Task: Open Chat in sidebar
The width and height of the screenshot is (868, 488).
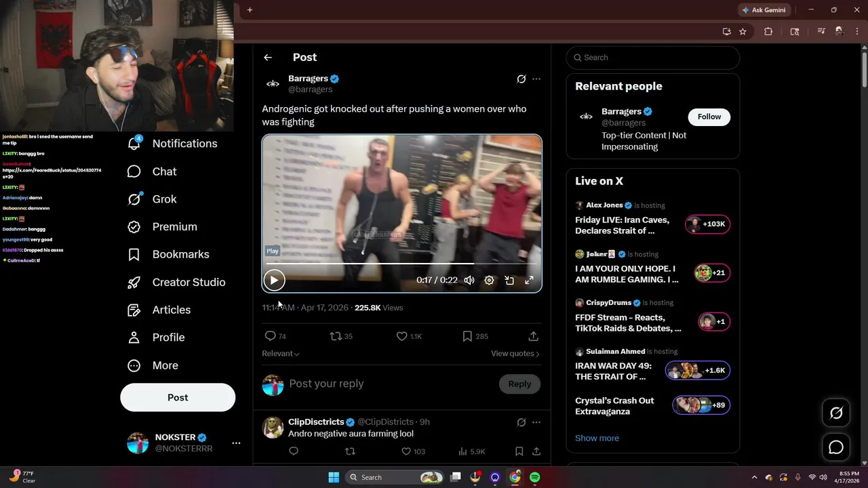Action: 152,171
